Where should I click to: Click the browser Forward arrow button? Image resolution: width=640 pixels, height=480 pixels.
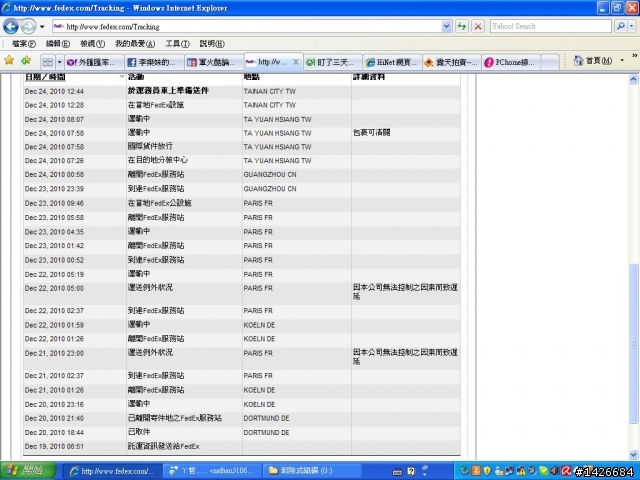coord(28,27)
